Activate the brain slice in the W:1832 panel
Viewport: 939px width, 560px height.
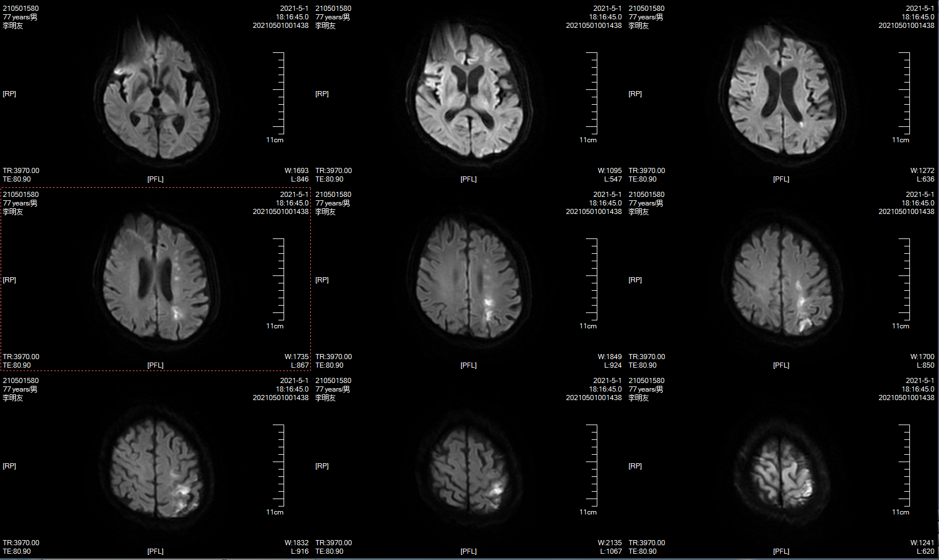coord(157,467)
